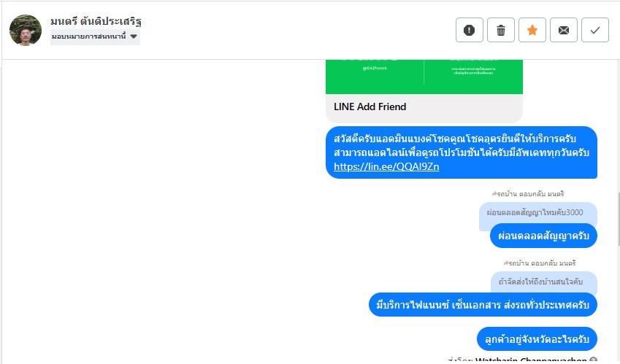Click the chat scrollbar thumb
Screen dimensions: 620x364
click(x=618, y=219)
